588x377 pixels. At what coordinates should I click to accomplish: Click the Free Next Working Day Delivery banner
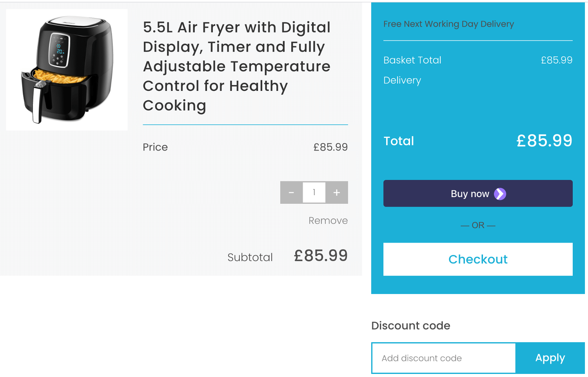pos(449,24)
